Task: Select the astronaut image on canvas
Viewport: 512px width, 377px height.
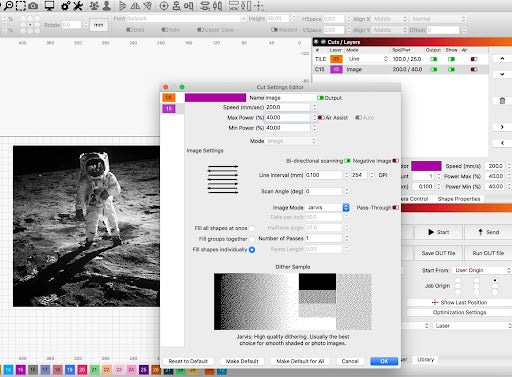Action: [86, 226]
